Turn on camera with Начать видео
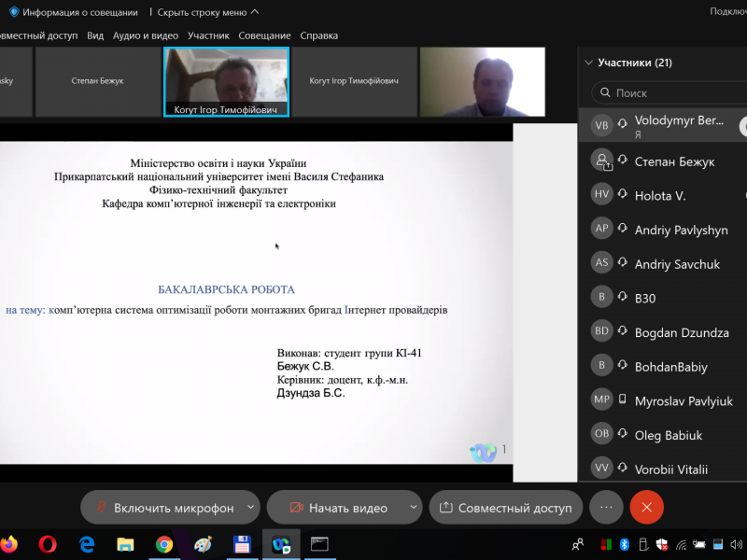 [337, 508]
